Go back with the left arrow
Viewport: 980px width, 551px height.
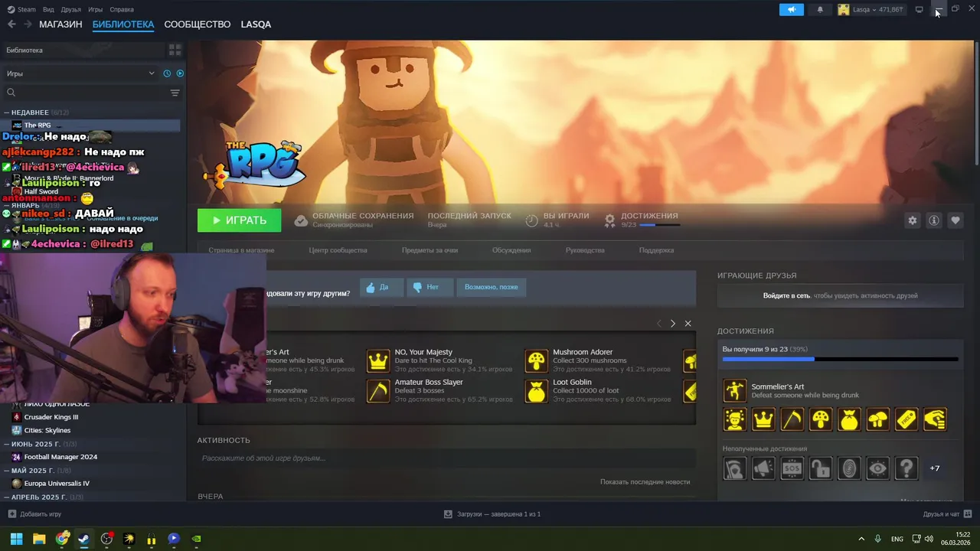click(x=11, y=24)
